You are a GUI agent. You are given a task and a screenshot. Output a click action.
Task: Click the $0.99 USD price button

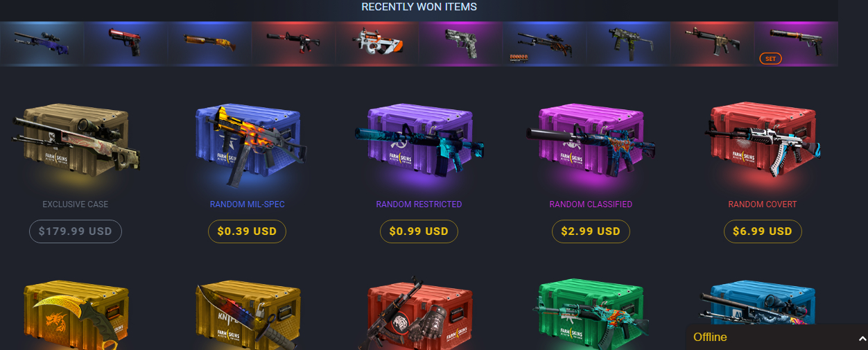coord(419,231)
